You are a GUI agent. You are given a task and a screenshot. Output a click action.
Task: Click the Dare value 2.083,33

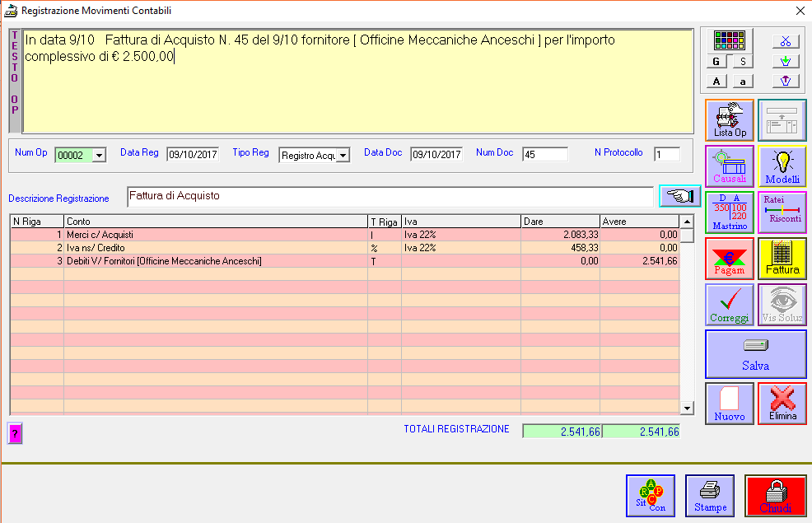tap(581, 235)
